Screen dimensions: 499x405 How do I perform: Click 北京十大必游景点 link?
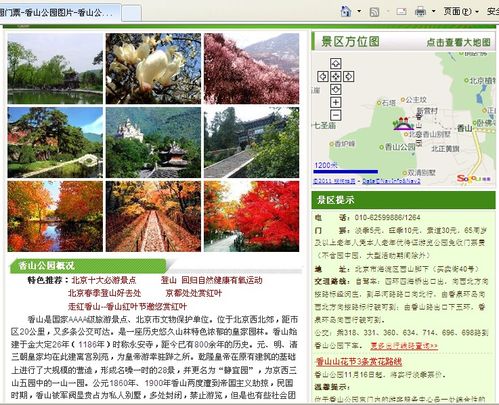(104, 280)
